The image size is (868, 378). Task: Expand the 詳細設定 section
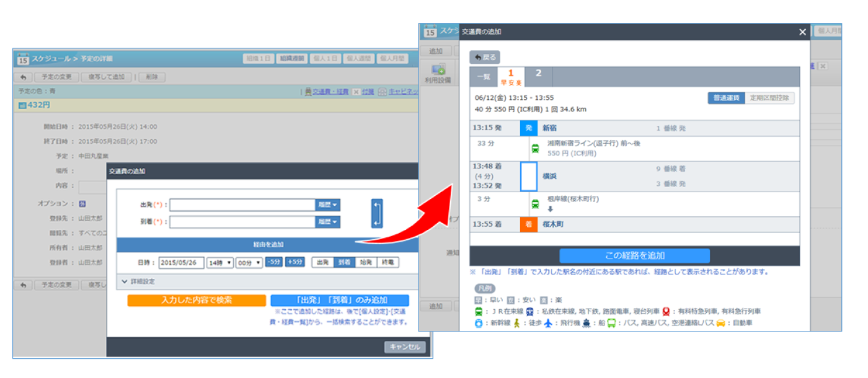click(x=268, y=281)
